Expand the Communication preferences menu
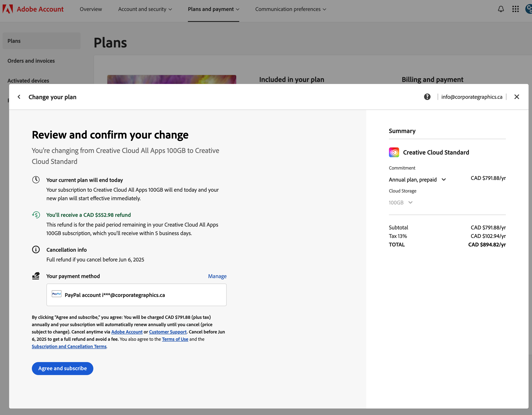Screen dimensions: 532x415 pyautogui.click(x=291, y=9)
